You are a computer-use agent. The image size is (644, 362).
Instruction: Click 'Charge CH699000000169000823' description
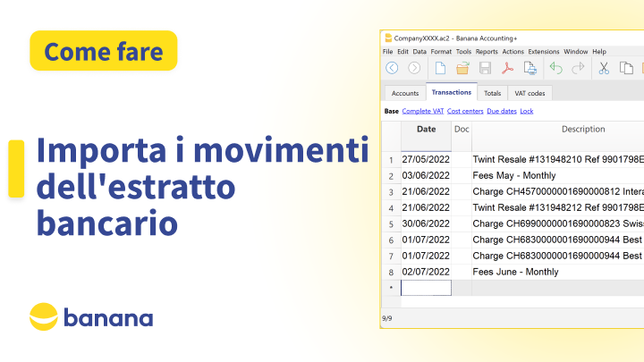point(558,223)
